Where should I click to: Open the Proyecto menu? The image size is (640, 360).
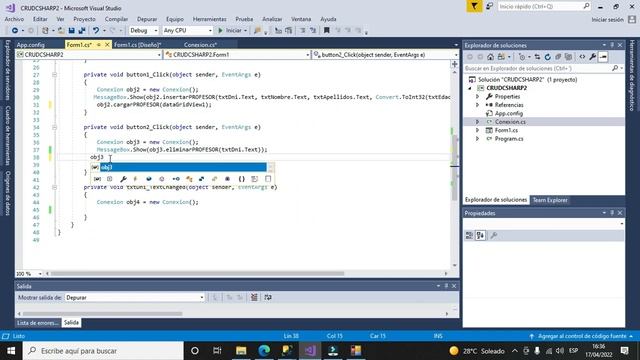(x=84, y=19)
